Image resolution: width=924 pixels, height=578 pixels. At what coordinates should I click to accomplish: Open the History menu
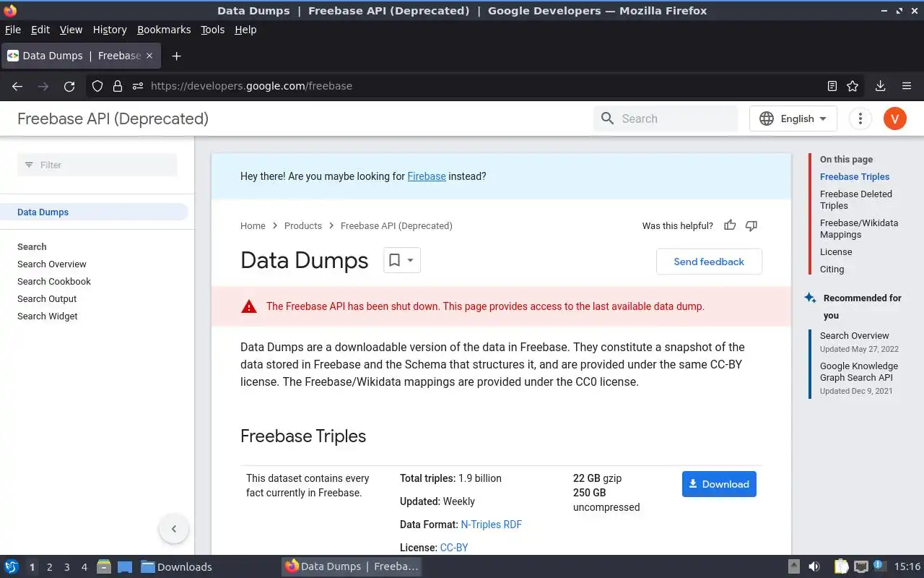[x=110, y=30]
